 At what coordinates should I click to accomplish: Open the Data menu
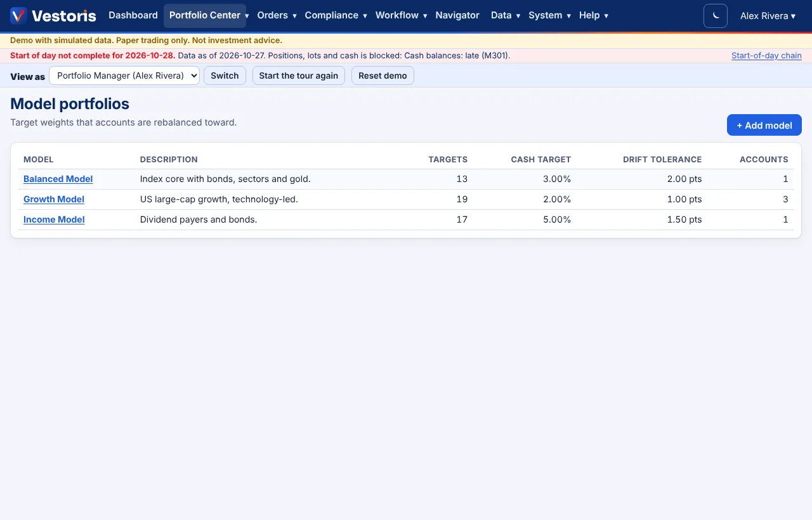(506, 16)
